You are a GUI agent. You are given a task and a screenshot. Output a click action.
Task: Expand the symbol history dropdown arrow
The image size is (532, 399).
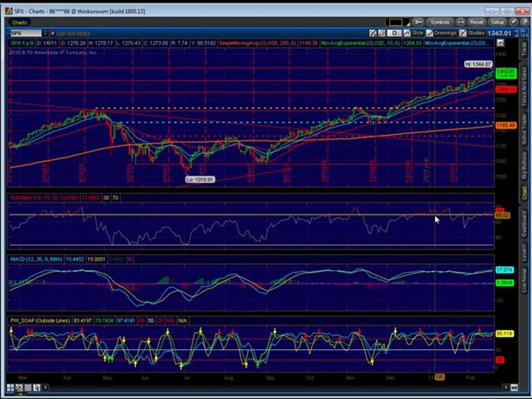45,33
